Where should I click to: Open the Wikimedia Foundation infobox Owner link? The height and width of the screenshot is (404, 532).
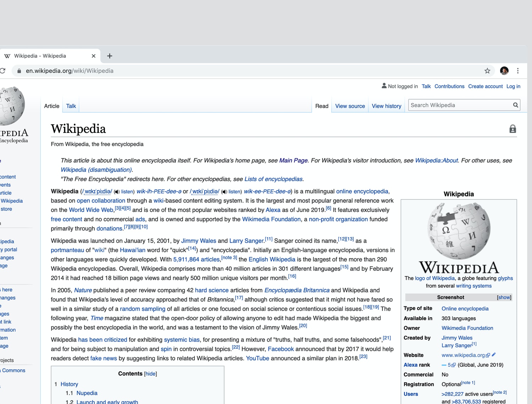coord(467,328)
